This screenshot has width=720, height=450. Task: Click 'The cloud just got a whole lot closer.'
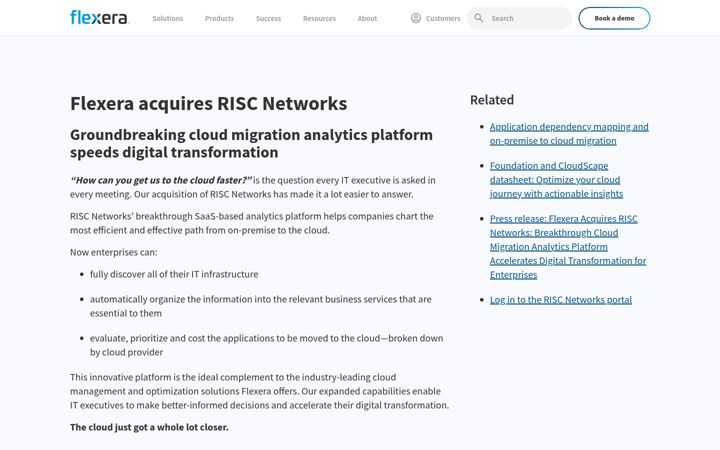pos(149,427)
